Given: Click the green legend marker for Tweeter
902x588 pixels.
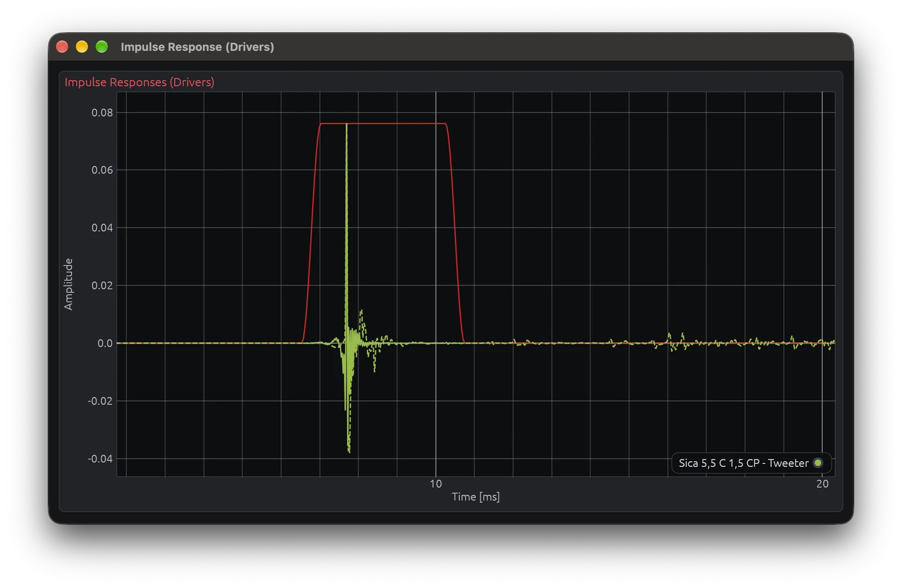Looking at the screenshot, I should pos(818,463).
